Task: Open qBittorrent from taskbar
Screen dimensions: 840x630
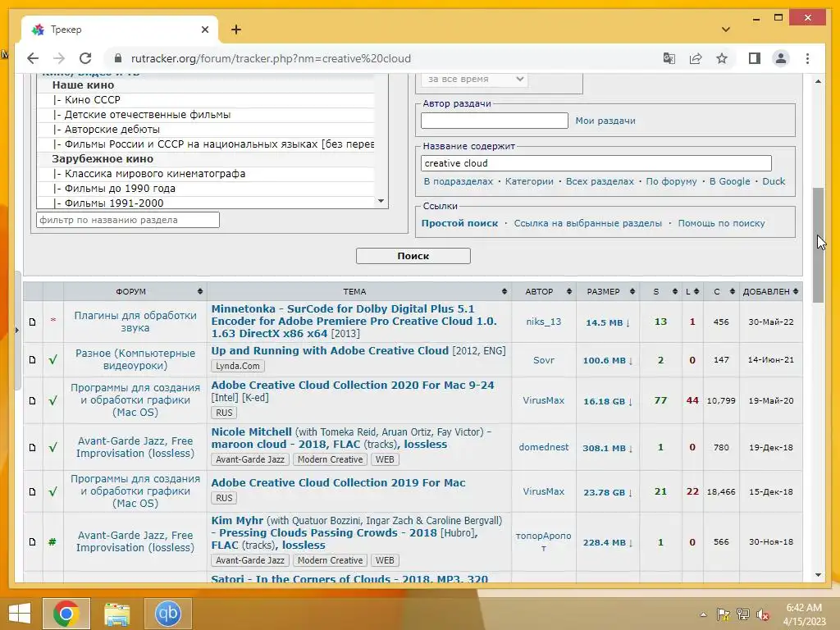Action: pyautogui.click(x=167, y=614)
